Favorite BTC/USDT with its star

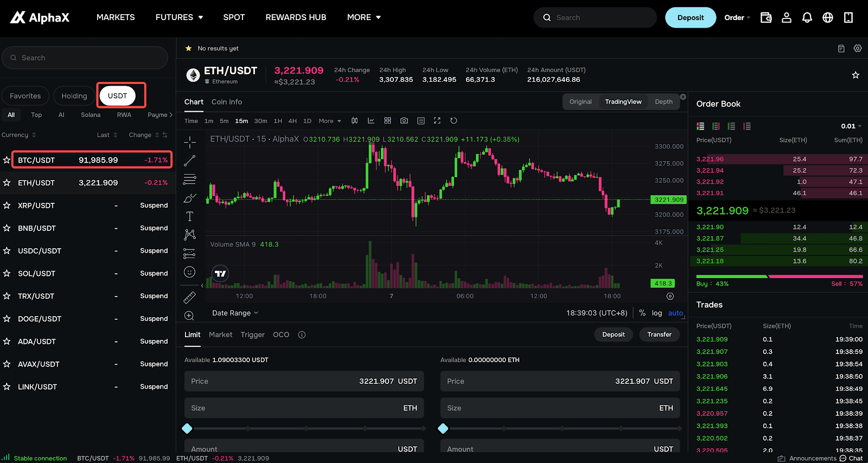point(7,160)
